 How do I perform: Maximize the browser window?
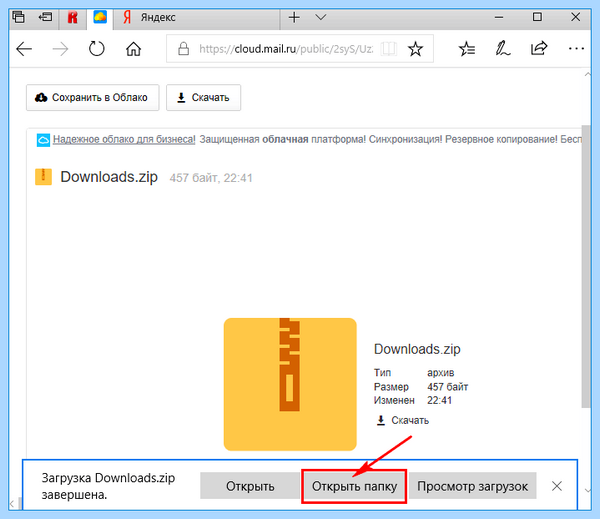click(537, 17)
